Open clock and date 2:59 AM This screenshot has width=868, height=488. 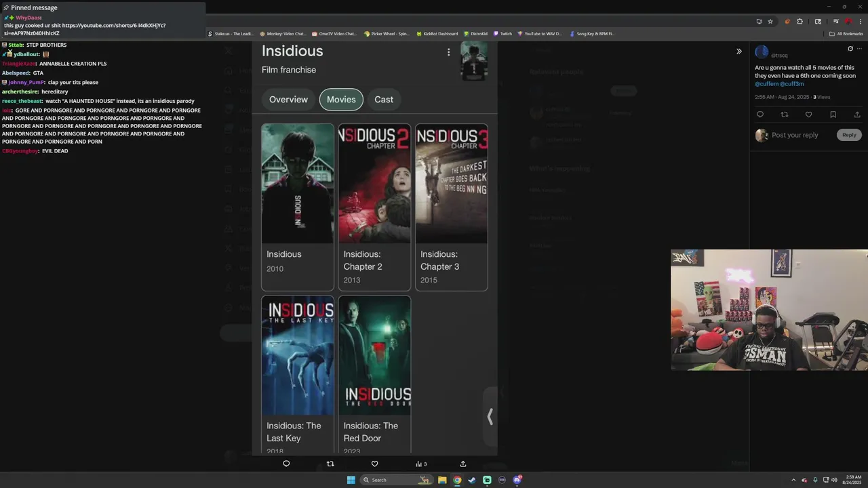click(x=853, y=480)
